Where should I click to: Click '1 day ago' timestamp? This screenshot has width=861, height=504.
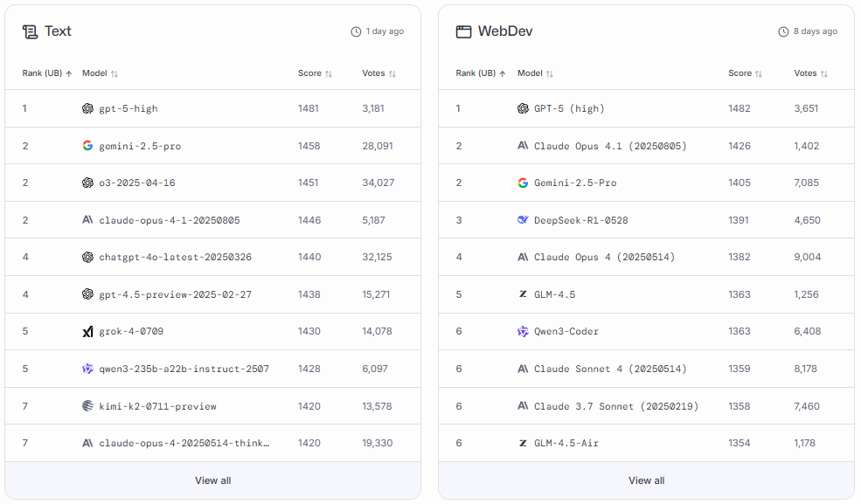pos(385,31)
